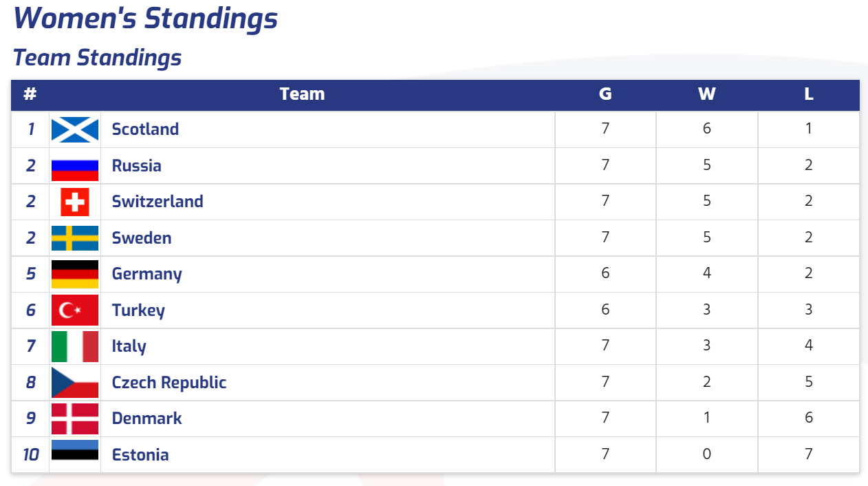Click the Russia flag icon
Viewport: 868px width, 486px height.
pyautogui.click(x=75, y=166)
